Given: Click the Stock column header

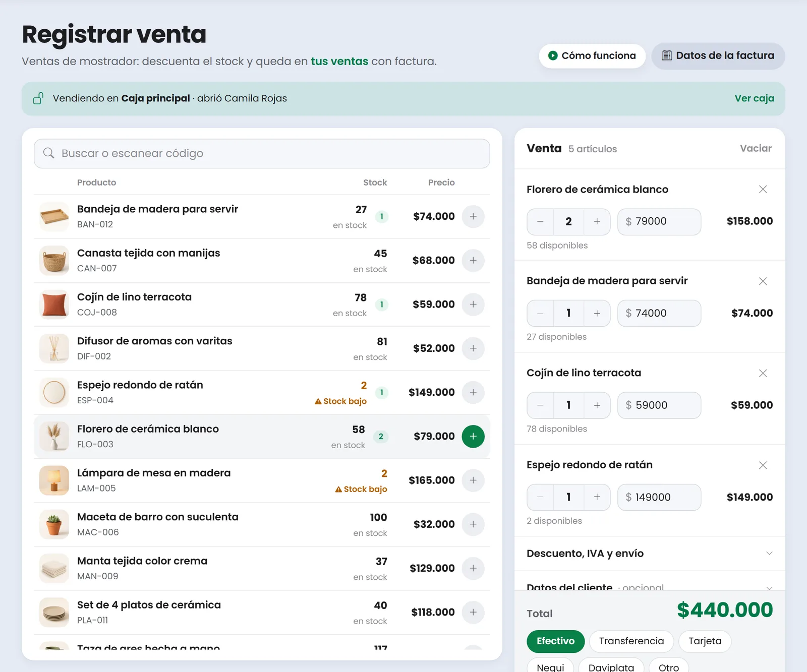Looking at the screenshot, I should 375,182.
